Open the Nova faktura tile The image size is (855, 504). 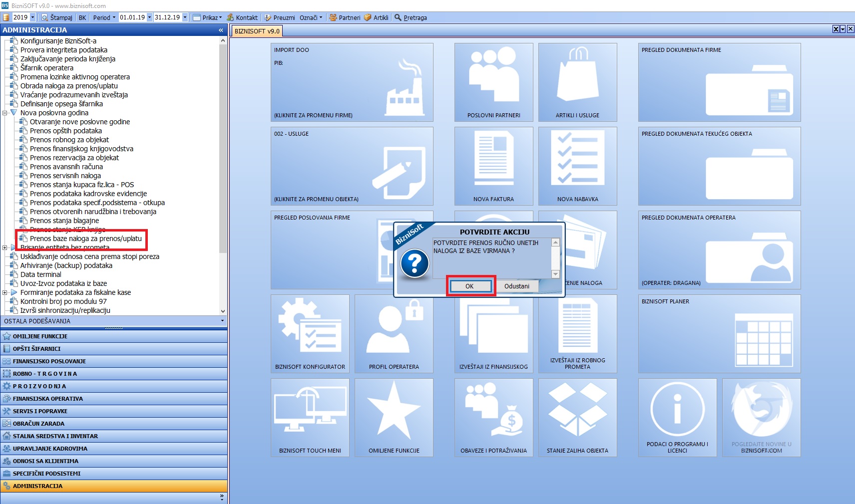click(493, 166)
